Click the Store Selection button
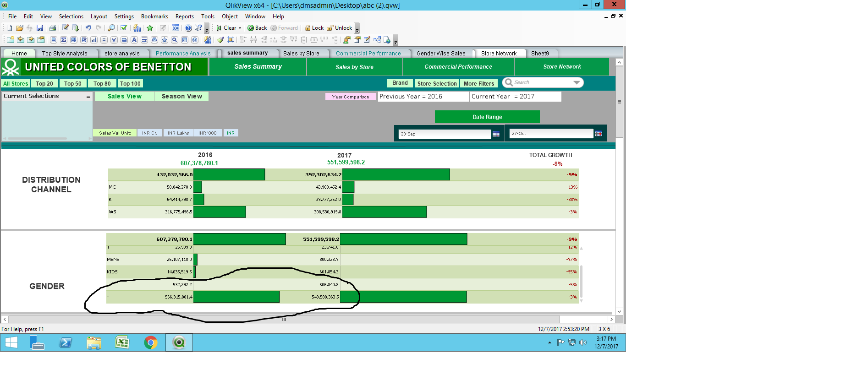Image resolution: width=868 pixels, height=391 pixels. (x=437, y=84)
